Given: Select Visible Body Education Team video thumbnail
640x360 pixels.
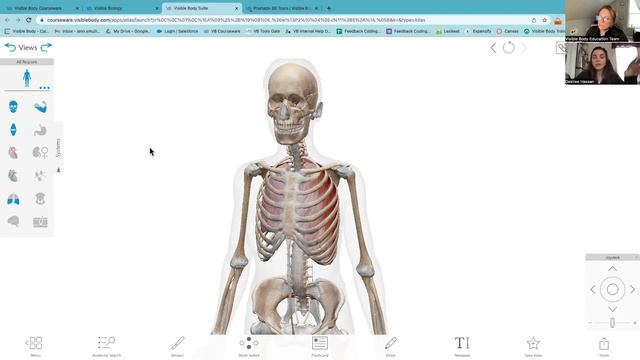Looking at the screenshot, I should pyautogui.click(x=602, y=21).
